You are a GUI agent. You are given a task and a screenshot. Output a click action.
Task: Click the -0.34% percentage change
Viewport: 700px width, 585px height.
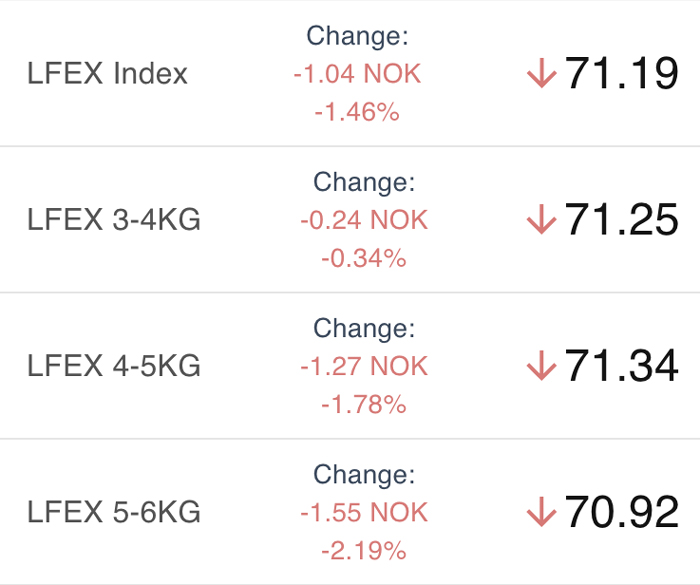pos(364,259)
